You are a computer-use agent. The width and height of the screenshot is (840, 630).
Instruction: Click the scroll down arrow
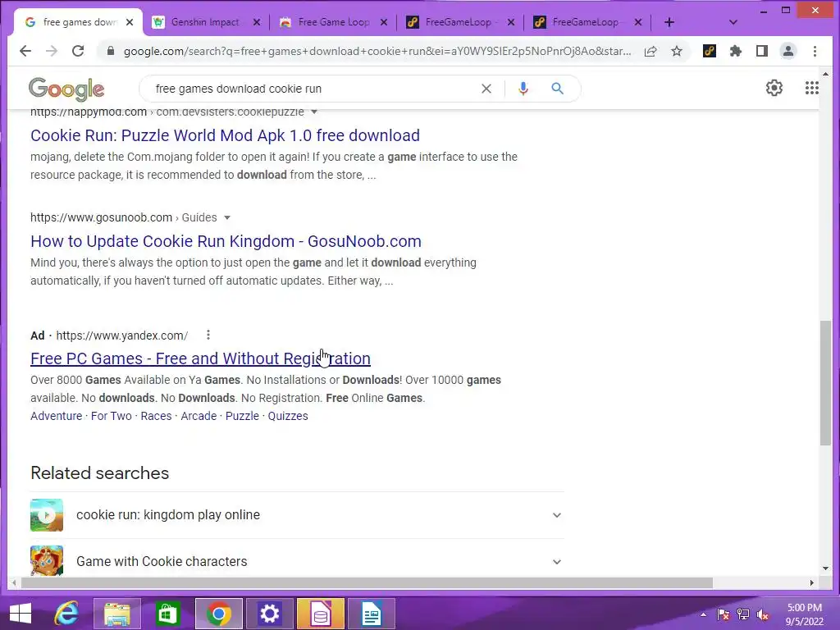click(x=825, y=568)
